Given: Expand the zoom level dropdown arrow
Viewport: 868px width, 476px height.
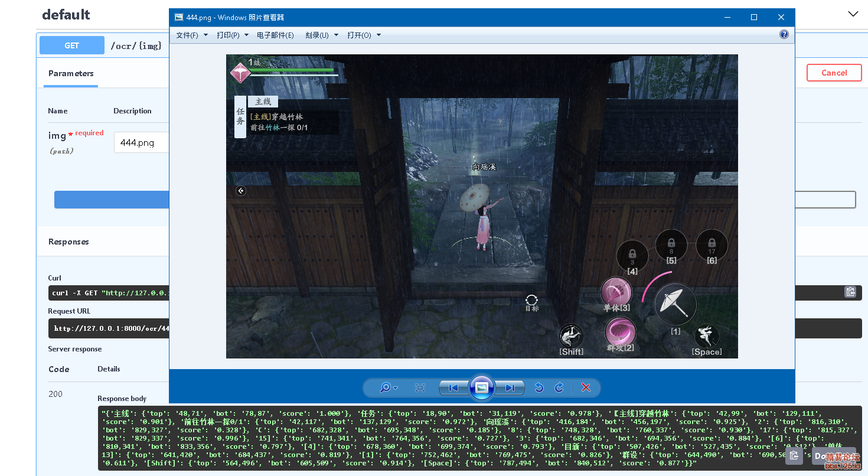Looking at the screenshot, I should 396,388.
